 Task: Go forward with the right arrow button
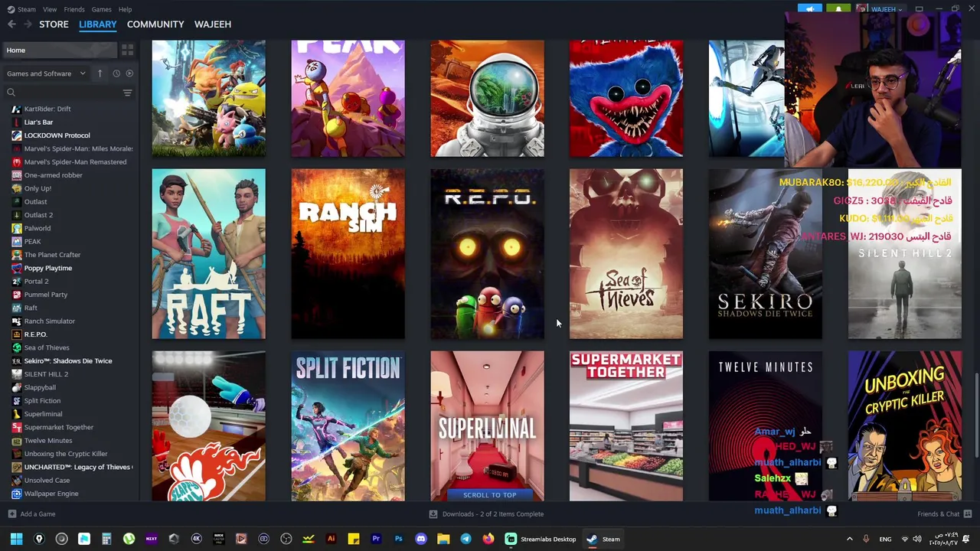click(x=28, y=24)
